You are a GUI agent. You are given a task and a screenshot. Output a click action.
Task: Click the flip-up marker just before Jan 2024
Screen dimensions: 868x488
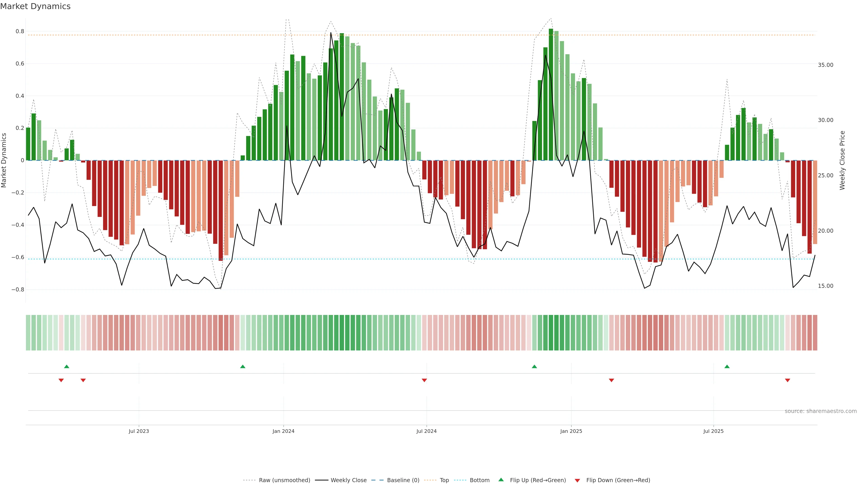pos(243,366)
